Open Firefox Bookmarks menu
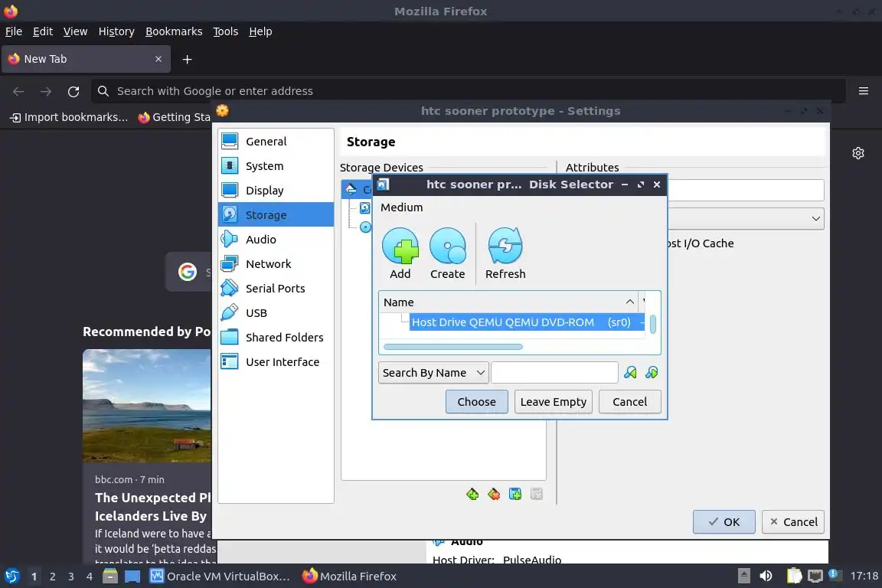 (174, 31)
